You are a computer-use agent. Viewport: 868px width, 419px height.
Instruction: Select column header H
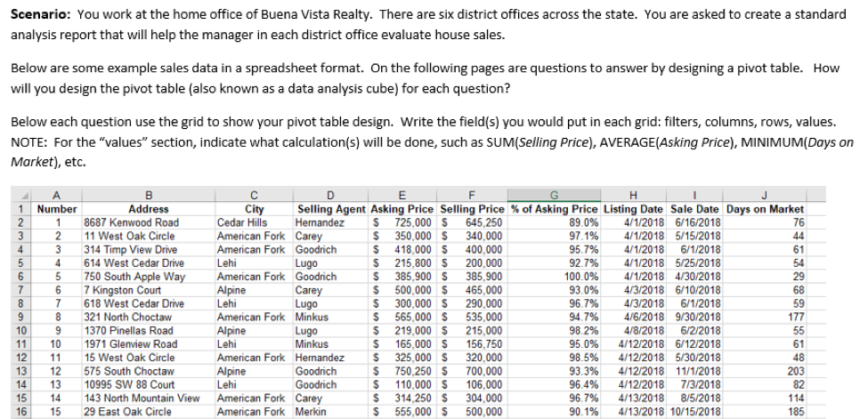click(x=634, y=195)
